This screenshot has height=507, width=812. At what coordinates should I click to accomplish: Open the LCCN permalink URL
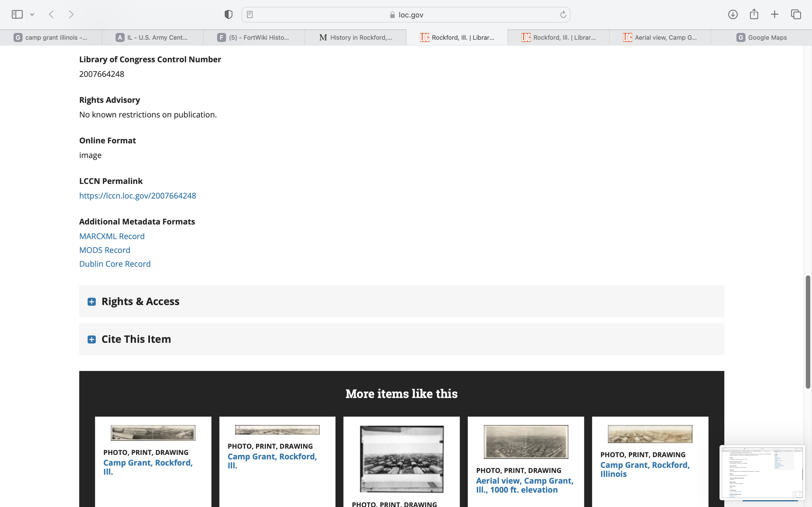(138, 196)
